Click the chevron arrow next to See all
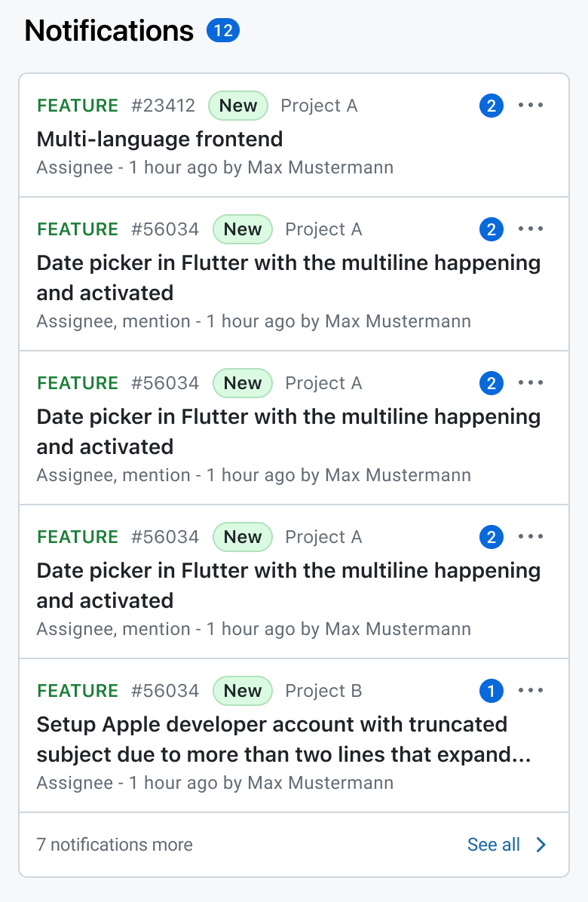This screenshot has width=588, height=902. click(x=541, y=845)
